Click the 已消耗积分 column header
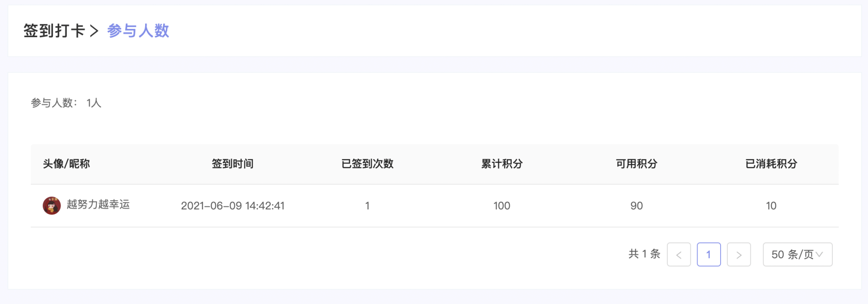The height and width of the screenshot is (304, 868). point(771,164)
